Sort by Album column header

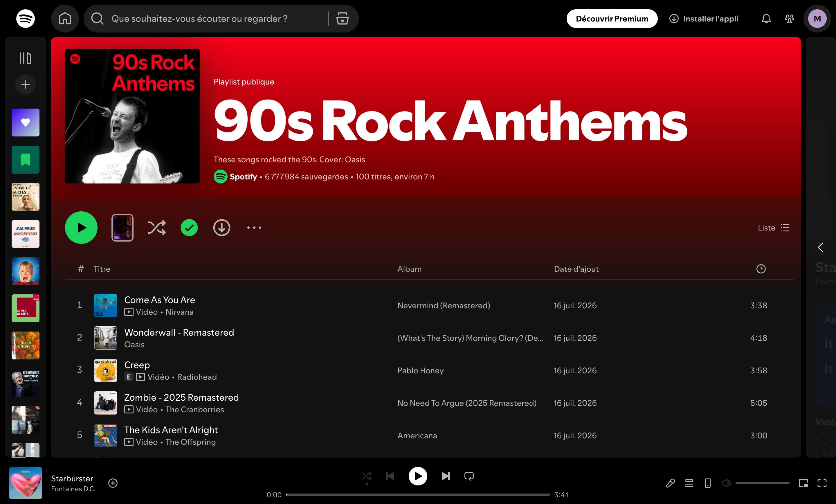[x=410, y=269]
